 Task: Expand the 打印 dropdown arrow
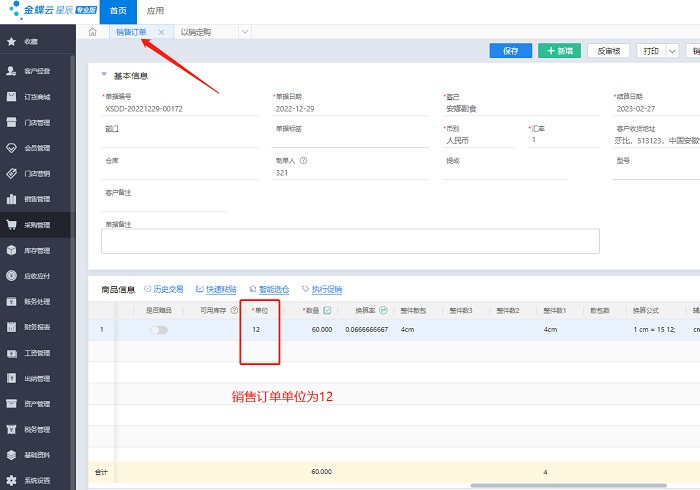pos(671,51)
